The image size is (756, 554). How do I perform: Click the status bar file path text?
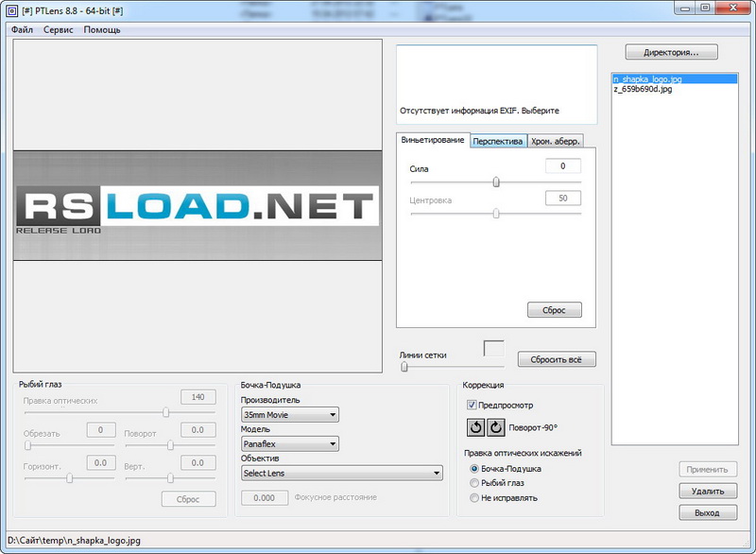pyautogui.click(x=75, y=541)
